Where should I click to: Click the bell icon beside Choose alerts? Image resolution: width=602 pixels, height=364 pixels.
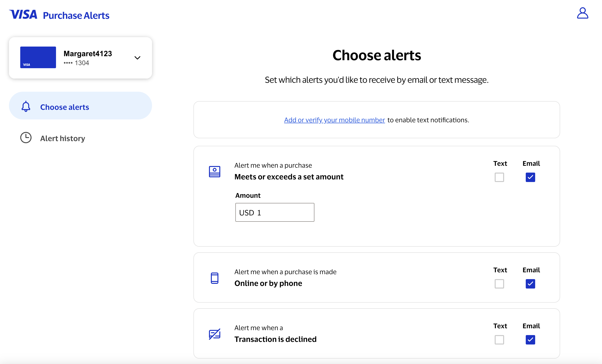click(x=26, y=107)
